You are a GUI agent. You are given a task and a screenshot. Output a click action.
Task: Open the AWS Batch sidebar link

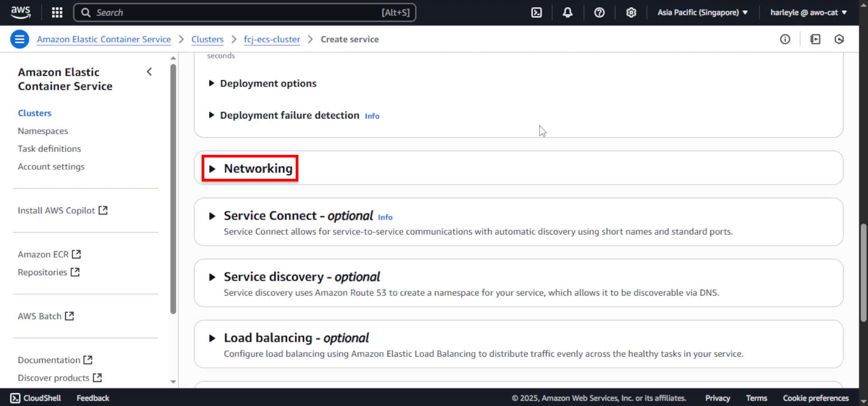(40, 316)
